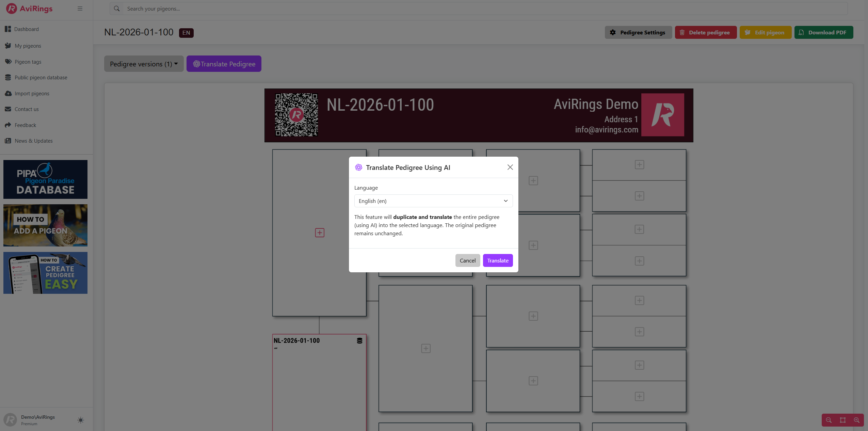Click inside the Search your pigeons field
The width and height of the screenshot is (868, 431).
(477, 9)
